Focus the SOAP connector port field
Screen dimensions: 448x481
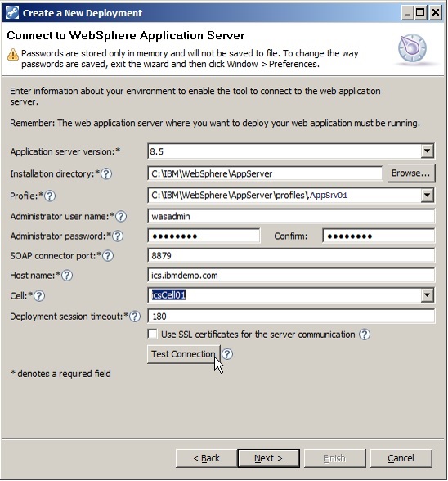pyautogui.click(x=291, y=256)
